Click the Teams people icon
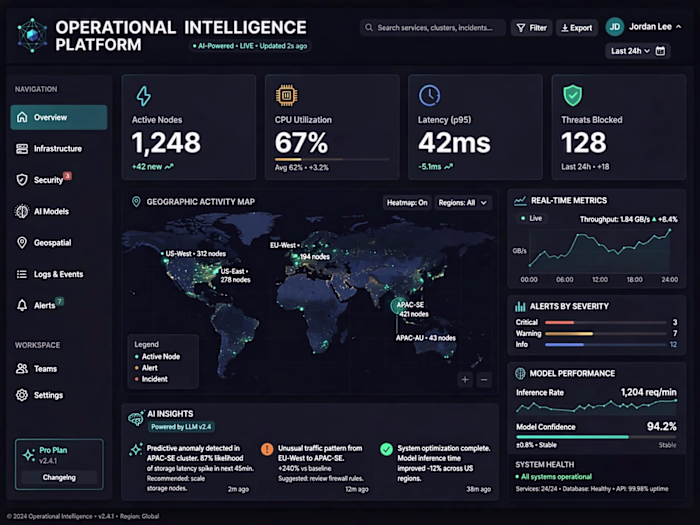 tap(22, 368)
